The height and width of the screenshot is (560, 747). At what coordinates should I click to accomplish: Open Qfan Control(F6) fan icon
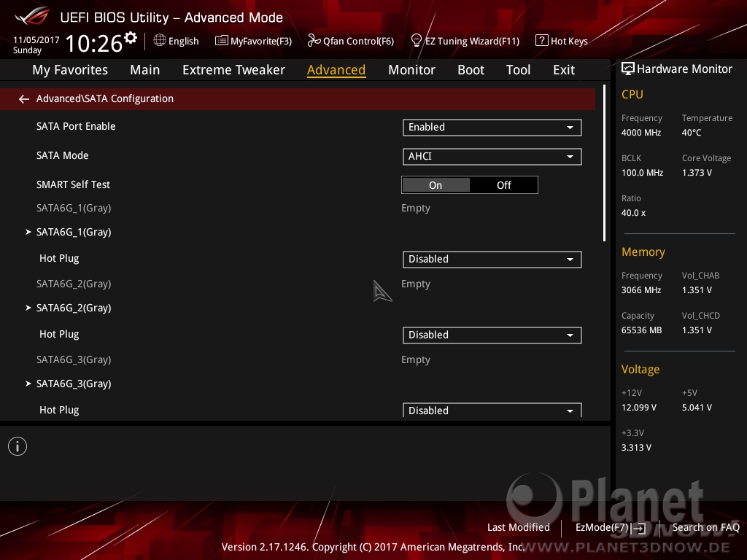(314, 41)
